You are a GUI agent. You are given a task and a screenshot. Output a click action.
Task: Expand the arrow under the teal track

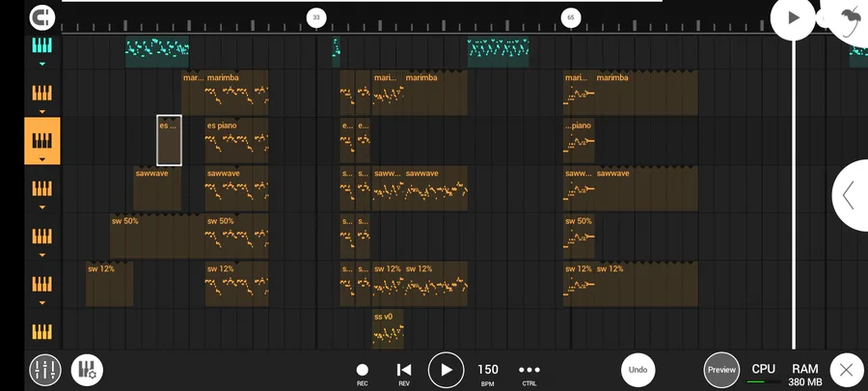pos(42,64)
